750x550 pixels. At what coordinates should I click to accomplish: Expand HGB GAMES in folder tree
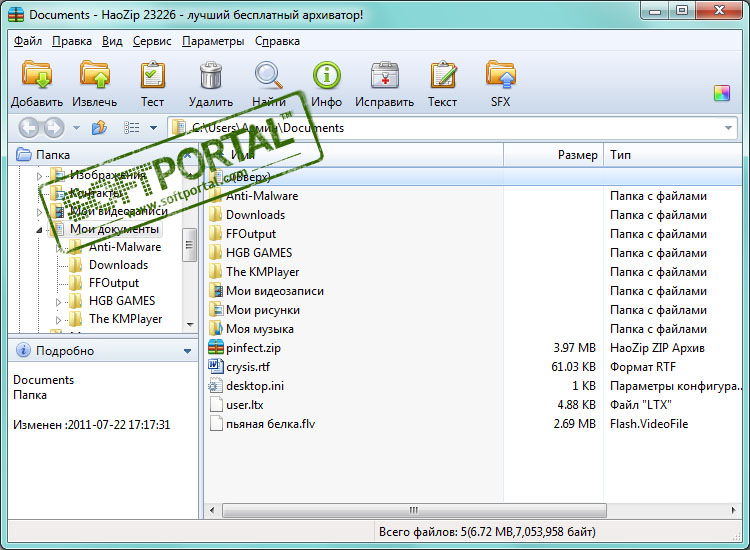pyautogui.click(x=58, y=302)
